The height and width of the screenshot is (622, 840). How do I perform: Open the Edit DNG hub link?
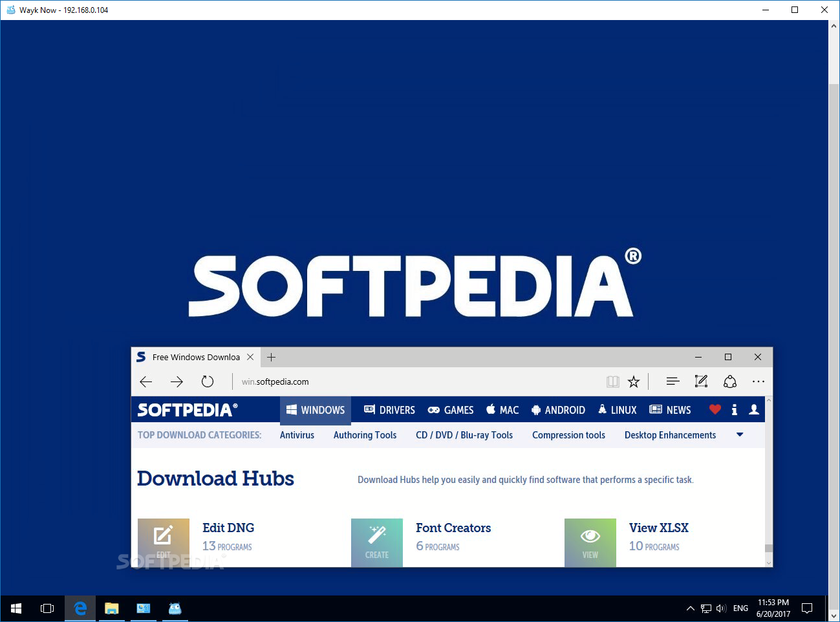[228, 528]
